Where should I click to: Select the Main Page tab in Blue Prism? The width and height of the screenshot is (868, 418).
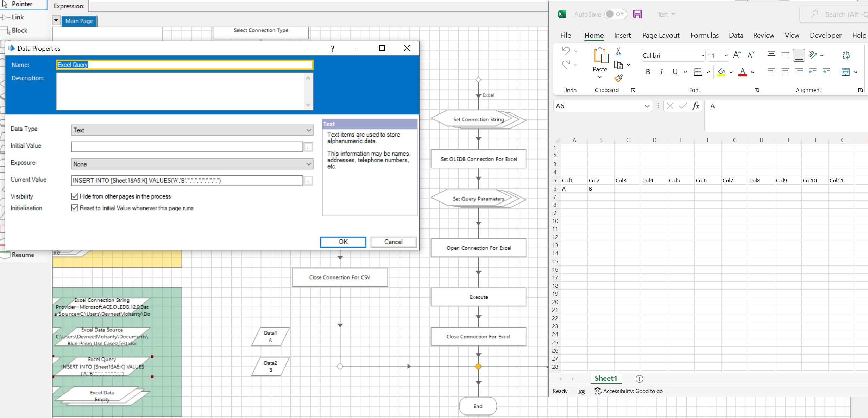pyautogui.click(x=79, y=21)
